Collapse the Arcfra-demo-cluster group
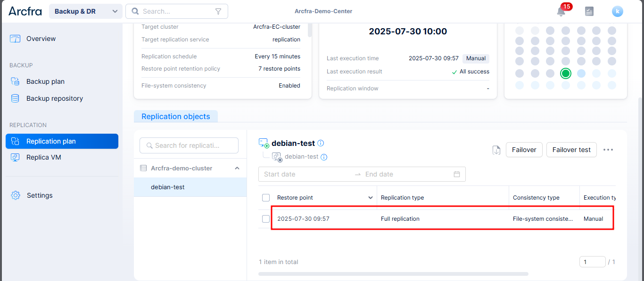The height and width of the screenshot is (281, 644). pyautogui.click(x=237, y=168)
